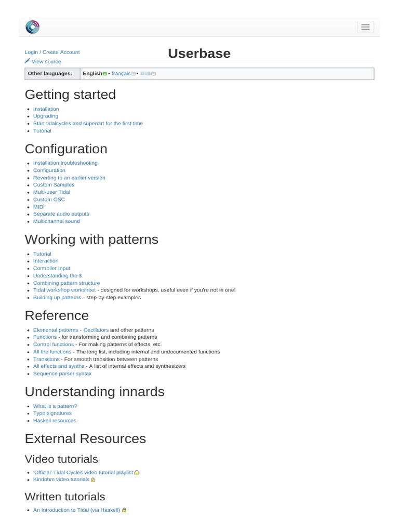399x532 pixels.
Task: Open All effects and synths page
Action: [59, 366]
